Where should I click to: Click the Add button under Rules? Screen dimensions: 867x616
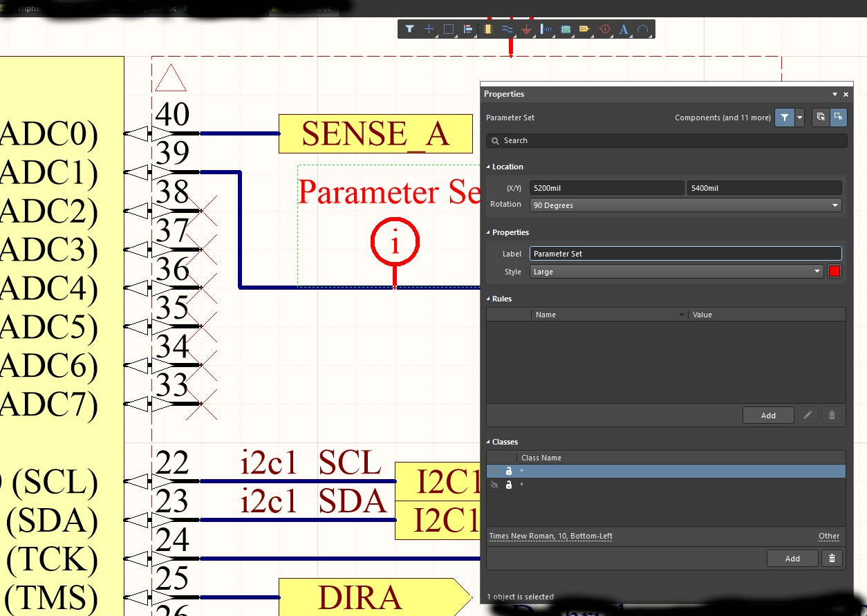point(768,415)
